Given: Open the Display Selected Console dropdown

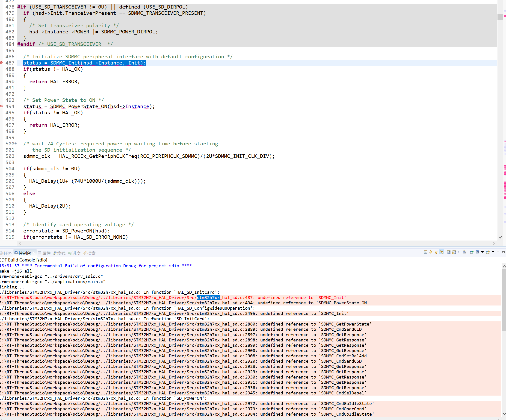Looking at the screenshot, I should tap(482, 252).
